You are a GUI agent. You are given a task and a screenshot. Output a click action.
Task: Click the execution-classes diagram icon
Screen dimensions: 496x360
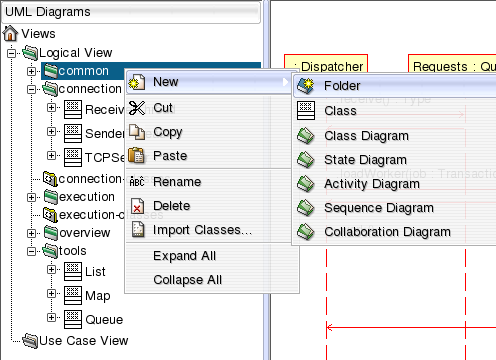pos(50,215)
